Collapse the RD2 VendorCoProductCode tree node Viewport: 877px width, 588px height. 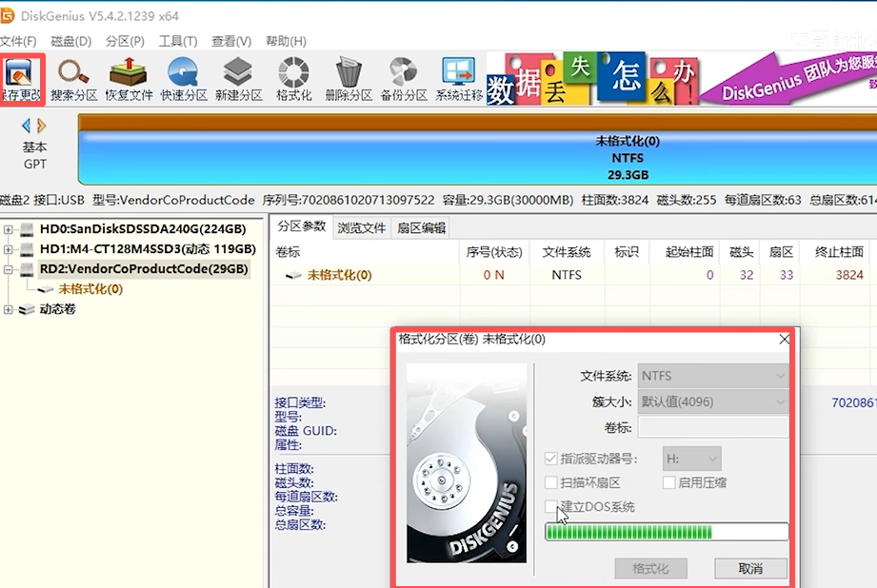pyautogui.click(x=8, y=269)
